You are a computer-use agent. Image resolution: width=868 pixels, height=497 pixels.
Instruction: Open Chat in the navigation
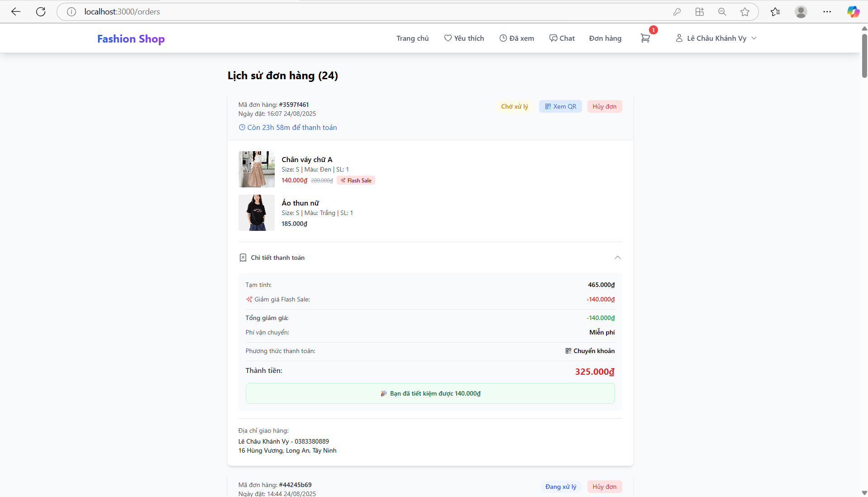pos(562,38)
